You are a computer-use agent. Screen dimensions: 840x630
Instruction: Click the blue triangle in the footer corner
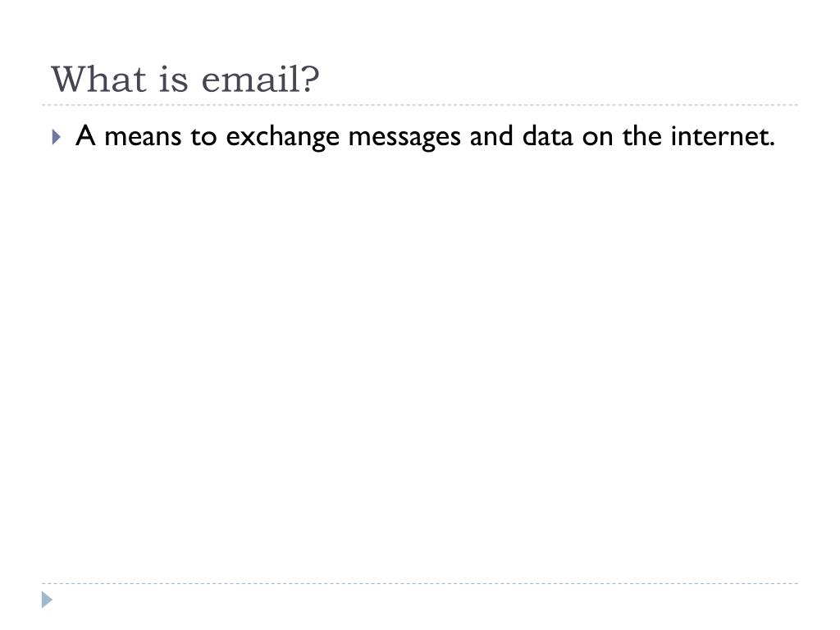tap(47, 600)
